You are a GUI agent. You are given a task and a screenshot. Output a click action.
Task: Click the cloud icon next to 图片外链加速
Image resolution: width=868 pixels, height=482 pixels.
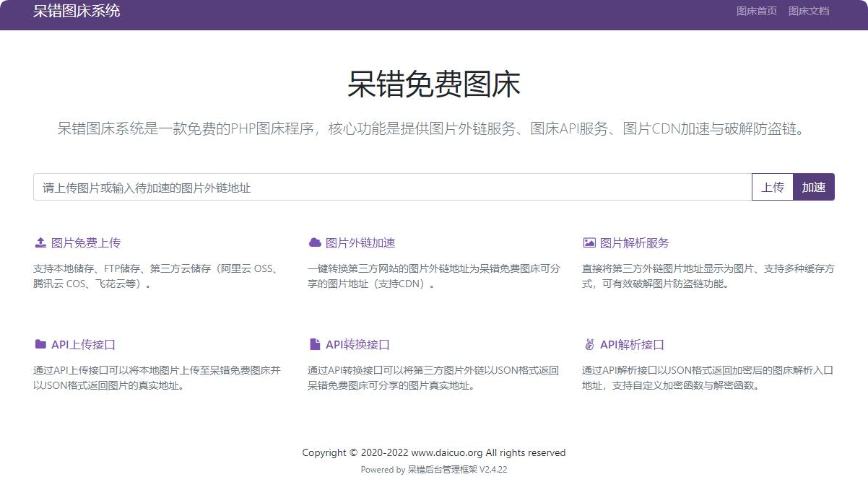tap(315, 242)
